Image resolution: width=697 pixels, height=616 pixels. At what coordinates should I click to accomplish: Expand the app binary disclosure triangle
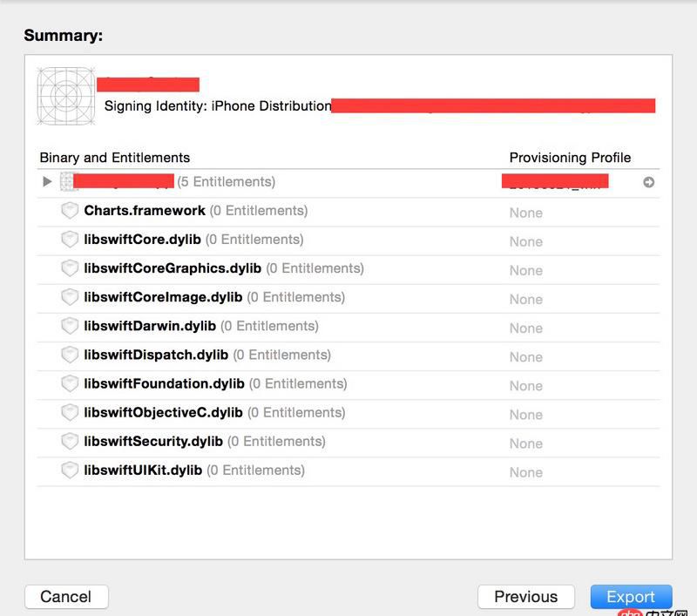pos(47,182)
